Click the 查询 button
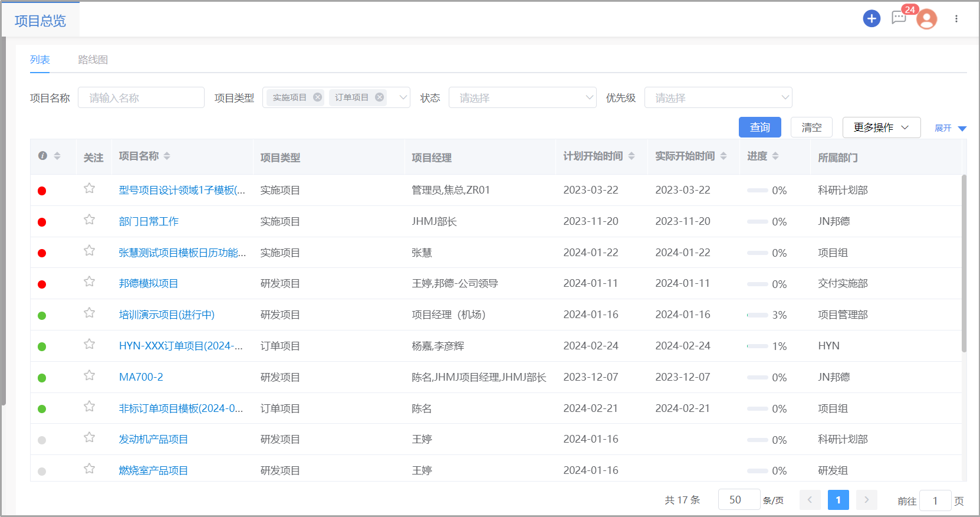 759,127
